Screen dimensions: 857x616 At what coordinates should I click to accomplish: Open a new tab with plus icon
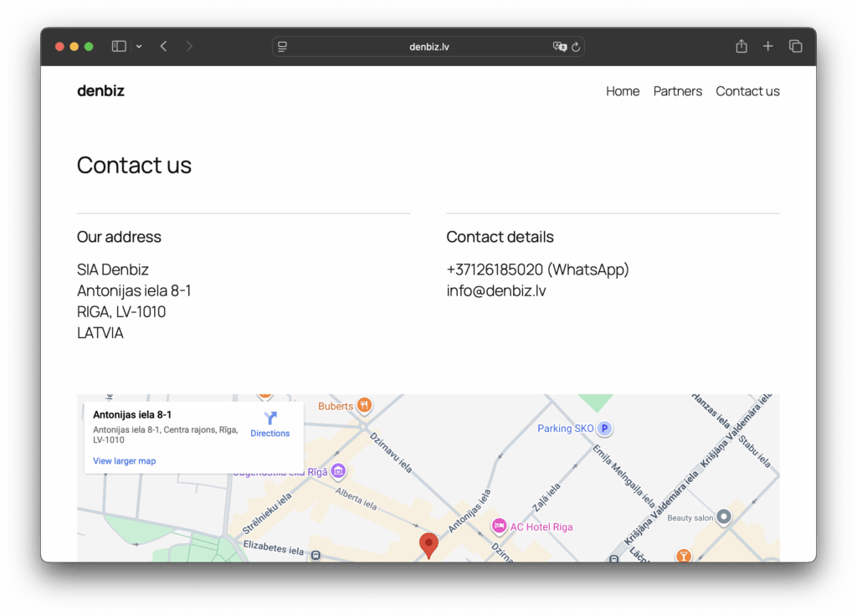(767, 47)
